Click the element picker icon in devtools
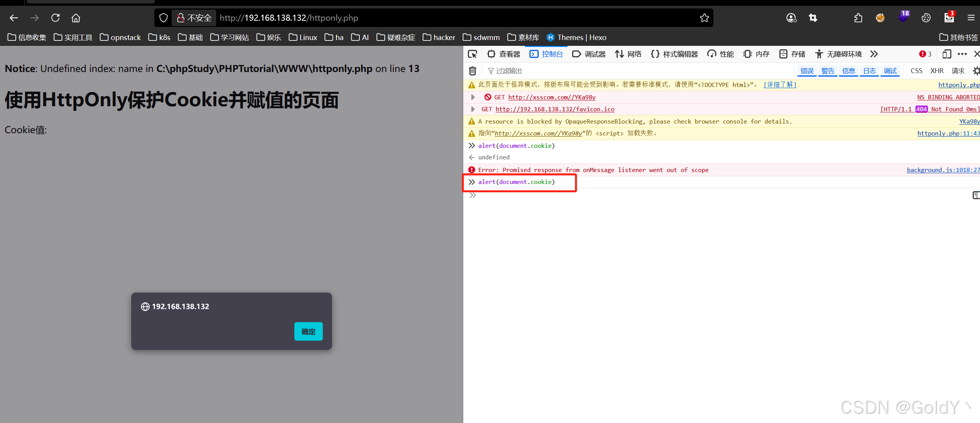This screenshot has height=423, width=980. click(x=472, y=54)
